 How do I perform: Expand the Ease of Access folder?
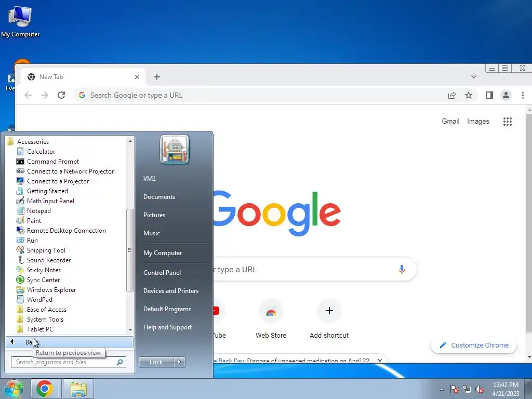pos(46,310)
